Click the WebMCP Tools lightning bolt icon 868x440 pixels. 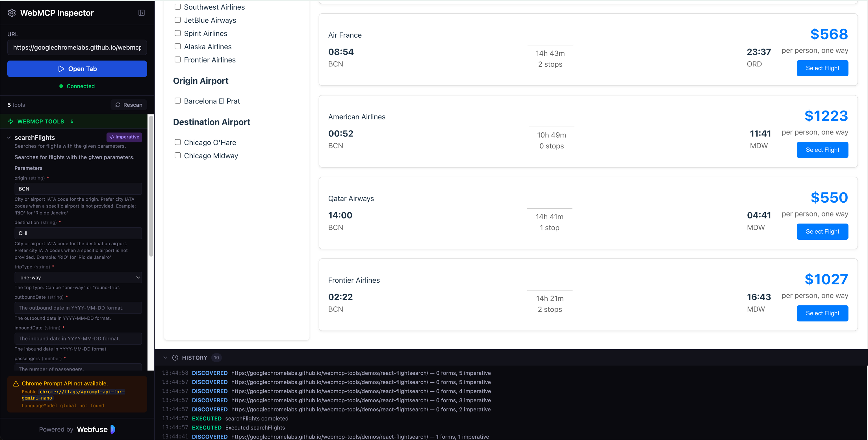click(10, 121)
